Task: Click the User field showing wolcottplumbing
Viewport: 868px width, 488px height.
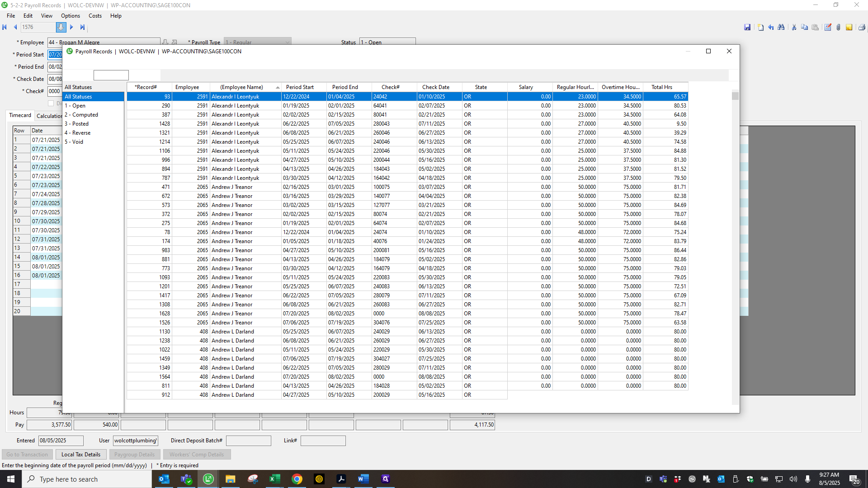Action: click(136, 441)
